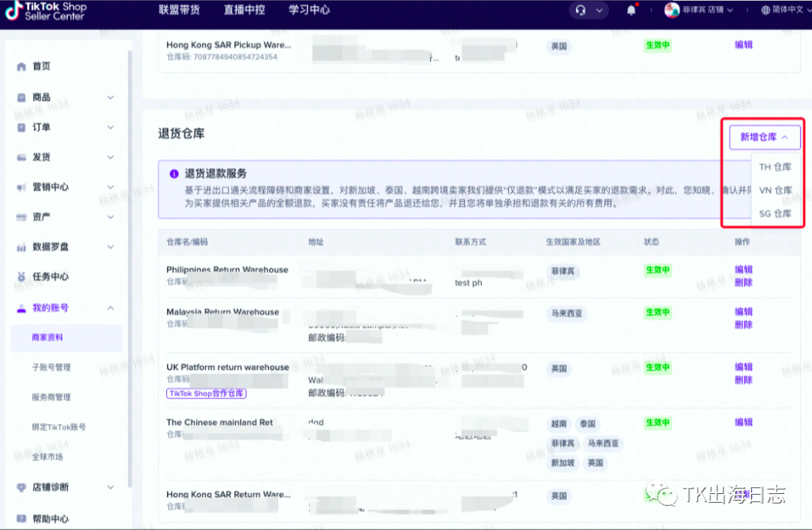Image resolution: width=812 pixels, height=530 pixels.
Task: Choose SG 仓库 option
Action: [774, 214]
